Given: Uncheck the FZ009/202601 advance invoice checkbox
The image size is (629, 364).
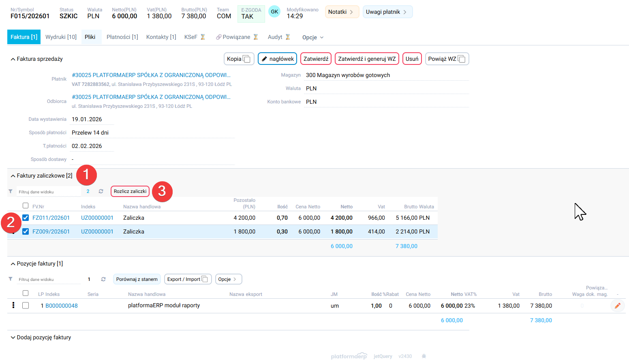Looking at the screenshot, I should (x=26, y=231).
